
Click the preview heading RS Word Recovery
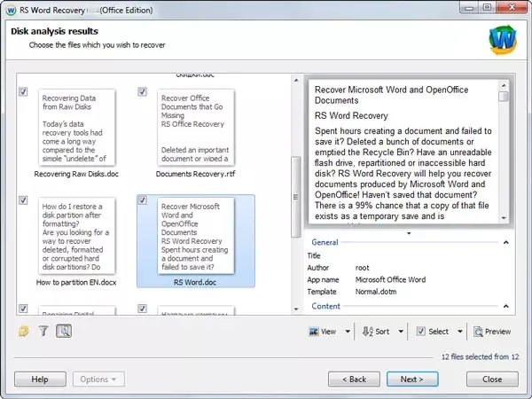click(351, 115)
